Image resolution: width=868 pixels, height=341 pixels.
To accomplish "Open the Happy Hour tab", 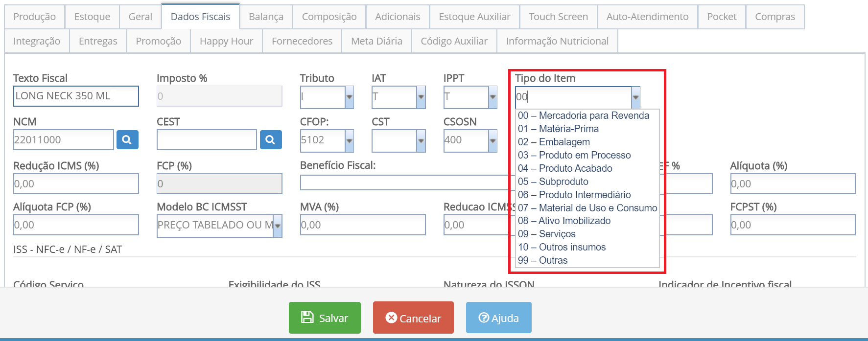I will (226, 41).
